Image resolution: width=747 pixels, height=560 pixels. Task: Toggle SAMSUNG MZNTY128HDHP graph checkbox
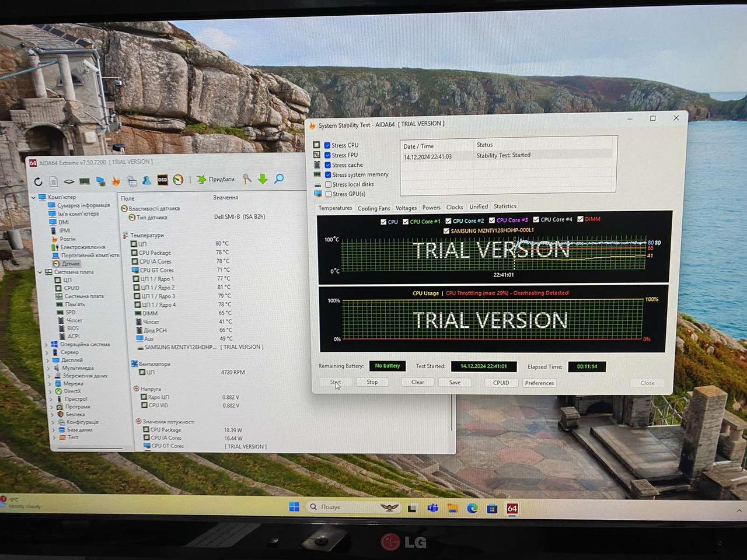[x=447, y=231]
